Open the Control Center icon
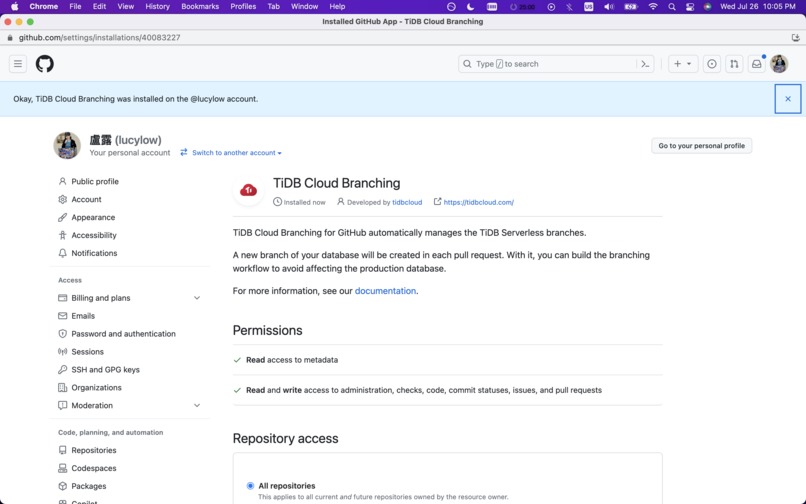Screen dimensions: 806x504 click(x=690, y=7)
